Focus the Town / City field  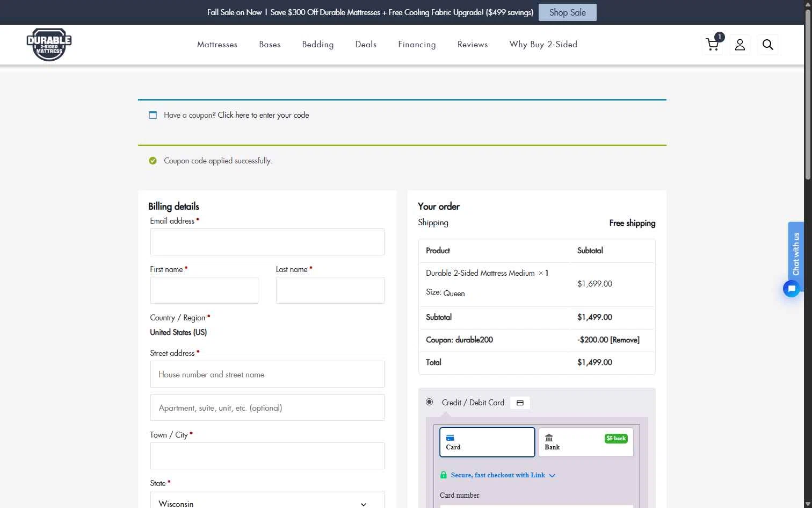click(x=267, y=456)
